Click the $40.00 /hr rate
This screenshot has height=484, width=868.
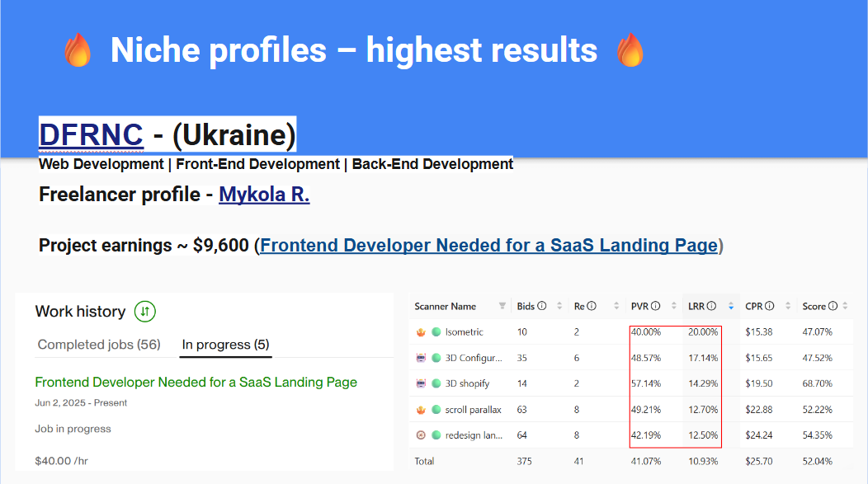pyautogui.click(x=61, y=461)
